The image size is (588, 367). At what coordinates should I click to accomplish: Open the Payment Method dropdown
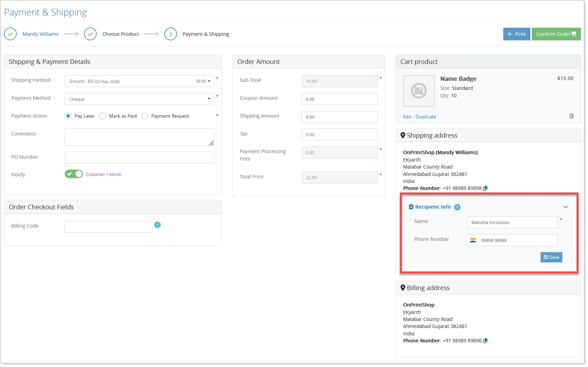tap(140, 99)
